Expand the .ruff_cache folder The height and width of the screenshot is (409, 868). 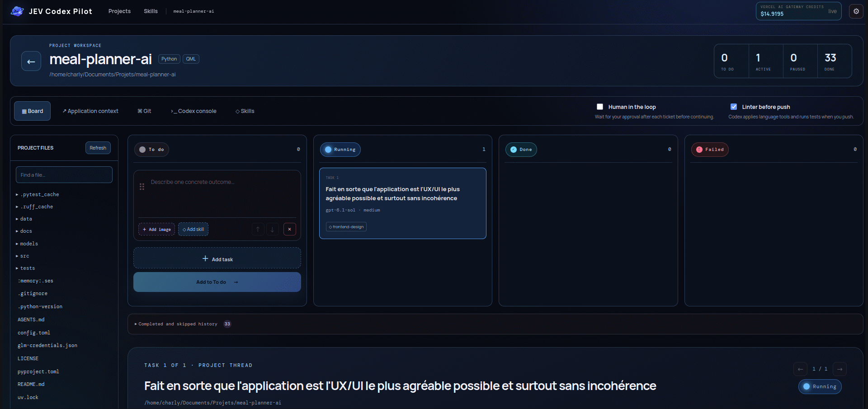click(x=34, y=207)
